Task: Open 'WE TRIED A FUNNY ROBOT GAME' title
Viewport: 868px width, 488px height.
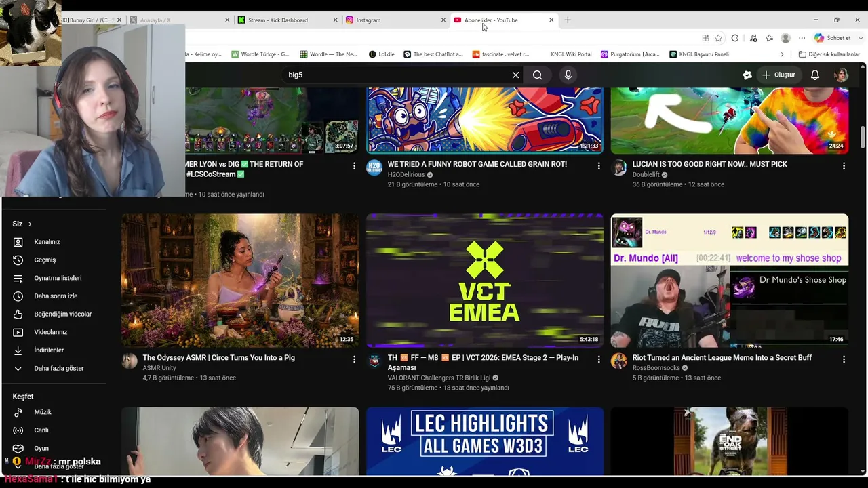Action: [x=477, y=164]
